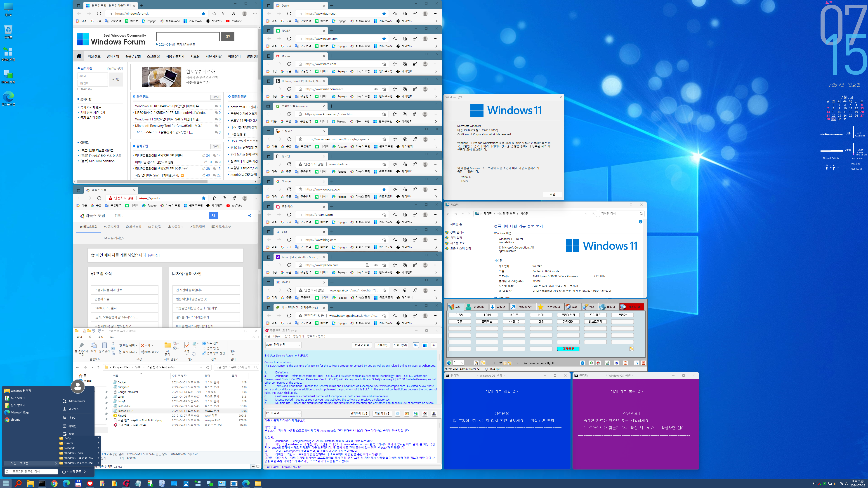Open the auto 언어 선택 source language dropdown
Viewport: 868px width, 488px height.
pyautogui.click(x=283, y=345)
